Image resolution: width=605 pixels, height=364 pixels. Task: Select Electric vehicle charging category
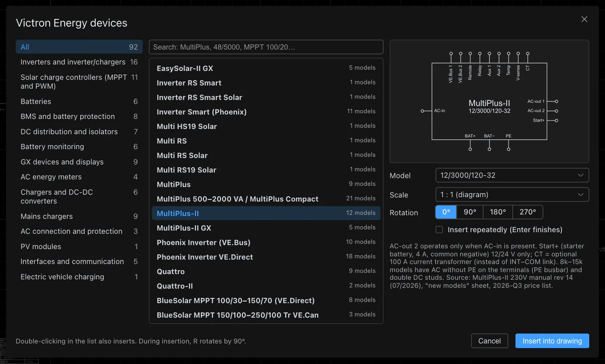pos(79,277)
